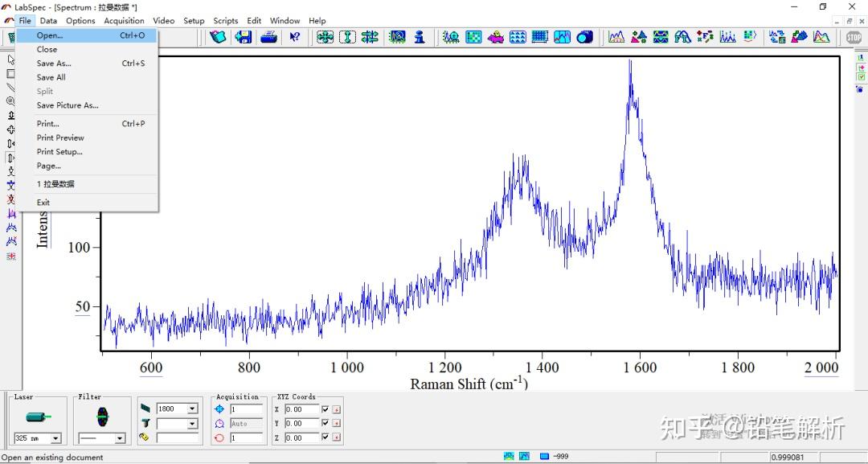
Task: Click the printer icon in the toolbar
Action: coord(269,37)
